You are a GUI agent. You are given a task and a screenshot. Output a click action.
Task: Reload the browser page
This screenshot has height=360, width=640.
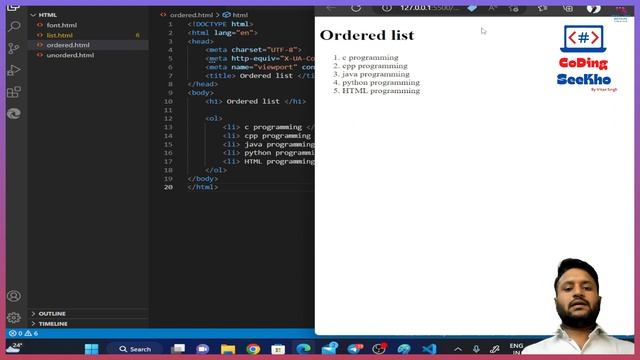point(356,8)
